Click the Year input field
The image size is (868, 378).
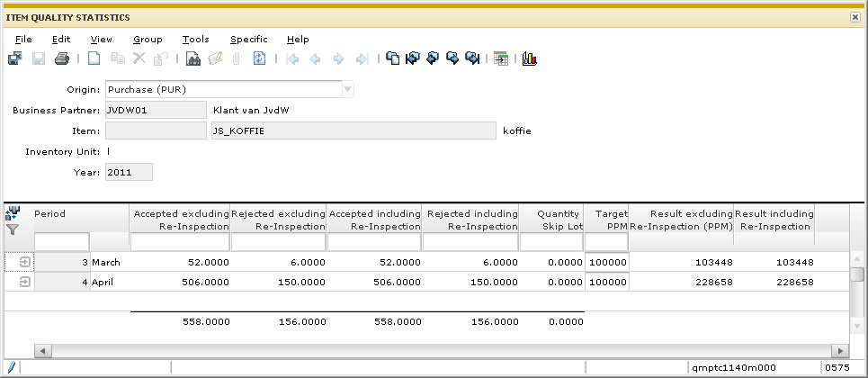pos(129,172)
